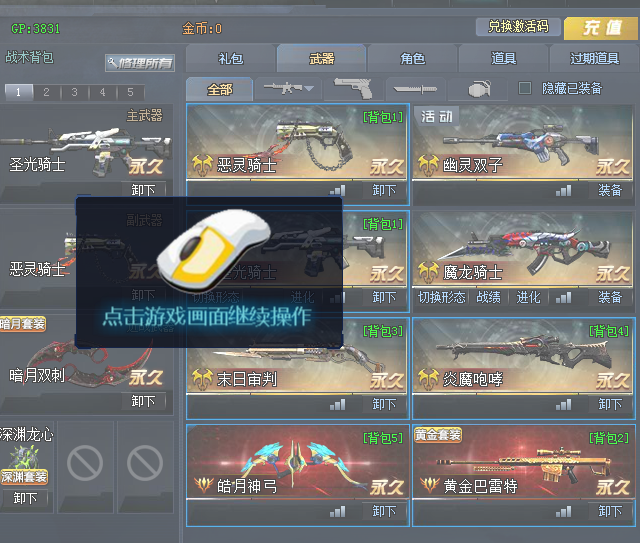Click 装备 on the 魔龙骑士 card
Image resolution: width=640 pixels, height=543 pixels.
click(x=610, y=297)
